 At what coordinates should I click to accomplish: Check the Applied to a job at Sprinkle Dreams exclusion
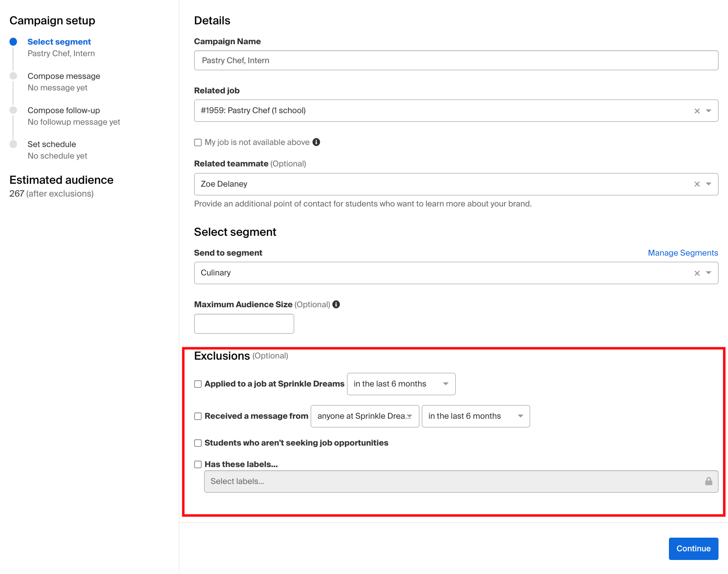point(198,384)
